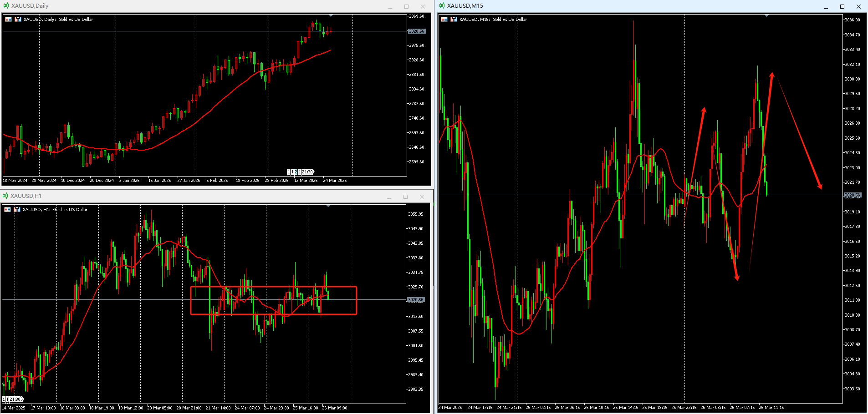
Task: Open the Depth of Market icon in H1 chart
Action: pyautogui.click(x=7, y=209)
